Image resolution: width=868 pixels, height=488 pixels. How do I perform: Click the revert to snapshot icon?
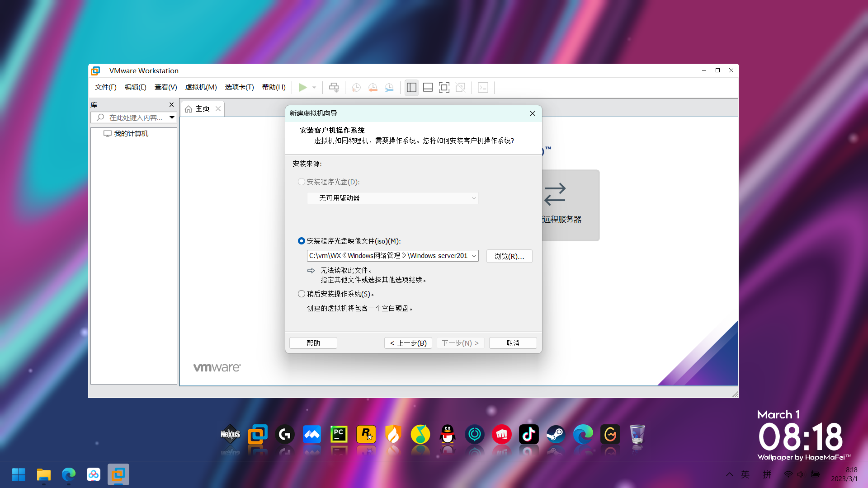click(373, 87)
